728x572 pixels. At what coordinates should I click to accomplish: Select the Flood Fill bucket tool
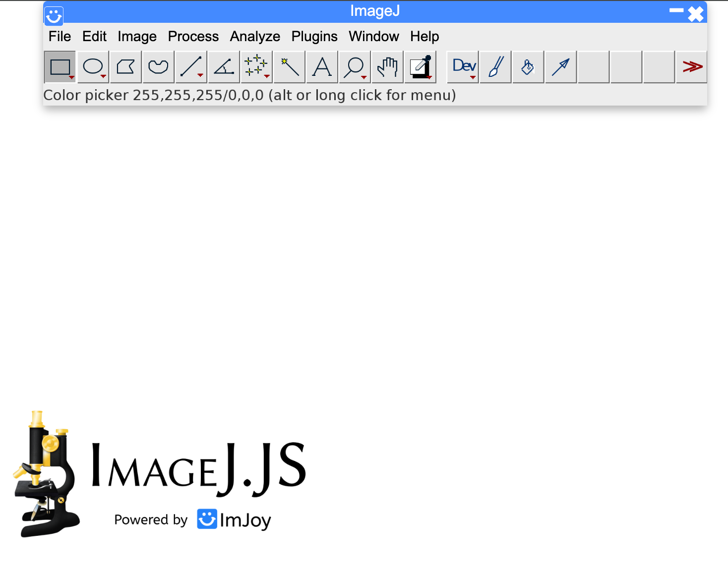pyautogui.click(x=529, y=67)
